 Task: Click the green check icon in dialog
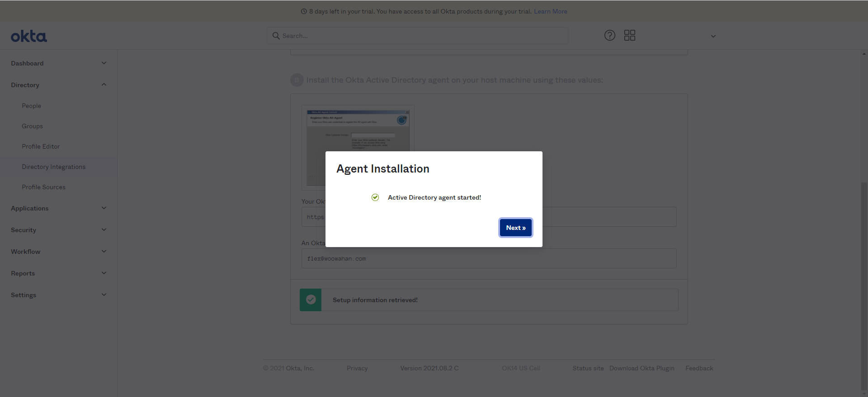tap(375, 197)
